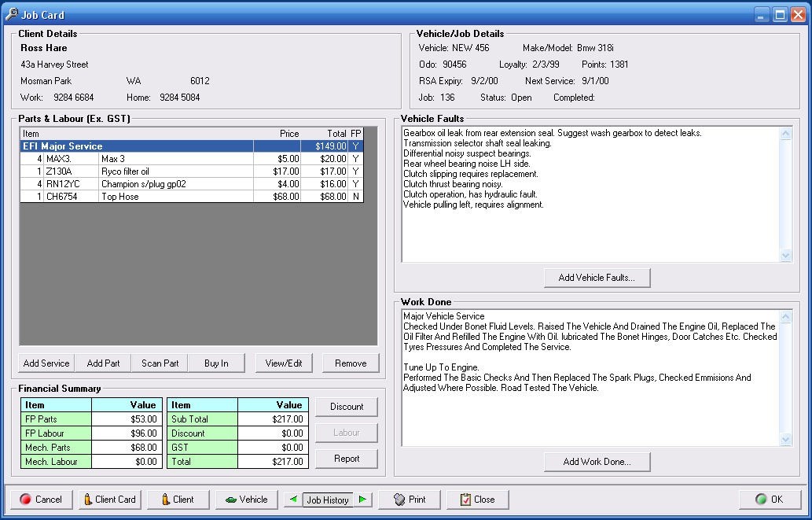Click the Job Card wrench title icon
812x520 pixels.
pyautogui.click(x=12, y=14)
